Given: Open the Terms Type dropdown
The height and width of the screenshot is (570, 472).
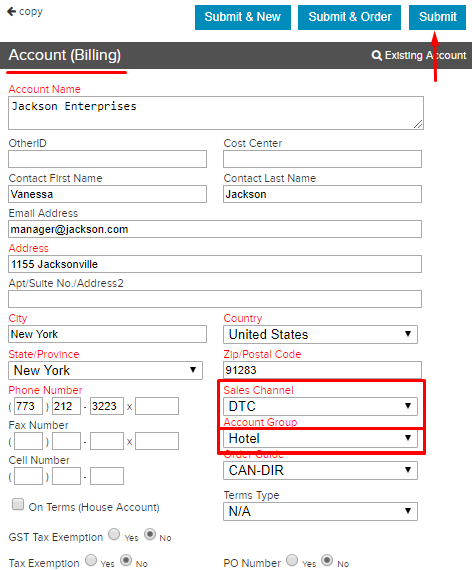Looking at the screenshot, I should pyautogui.click(x=320, y=511).
